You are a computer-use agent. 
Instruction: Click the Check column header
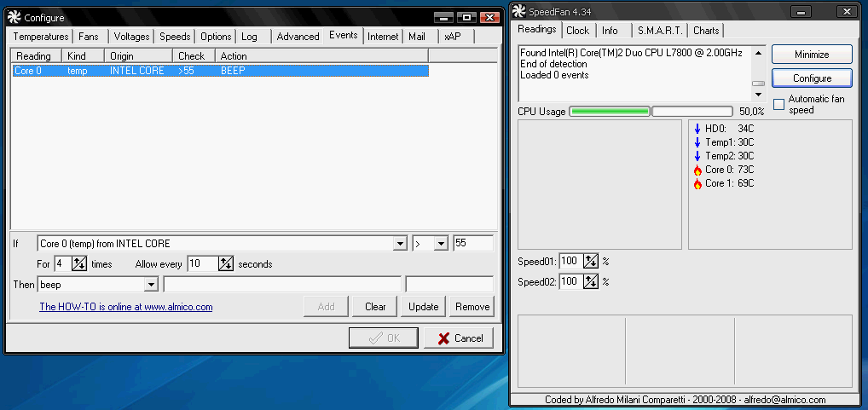click(x=194, y=56)
